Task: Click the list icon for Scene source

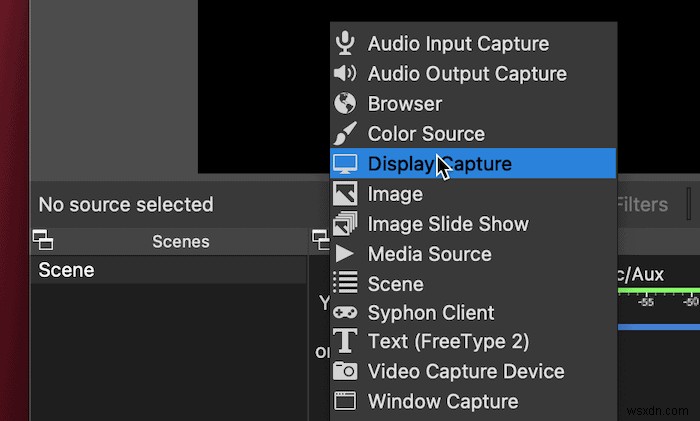Action: pyautogui.click(x=345, y=283)
